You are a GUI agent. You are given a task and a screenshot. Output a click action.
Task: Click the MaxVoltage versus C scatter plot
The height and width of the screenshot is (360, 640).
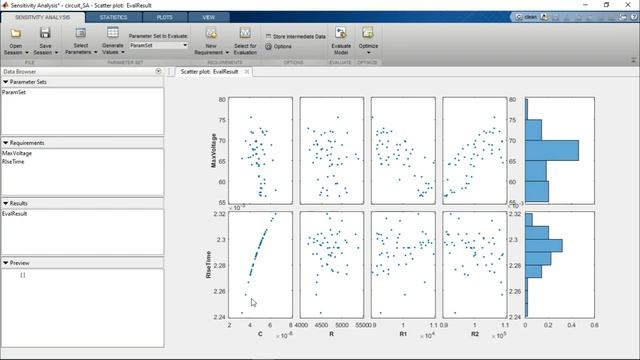pyautogui.click(x=260, y=151)
